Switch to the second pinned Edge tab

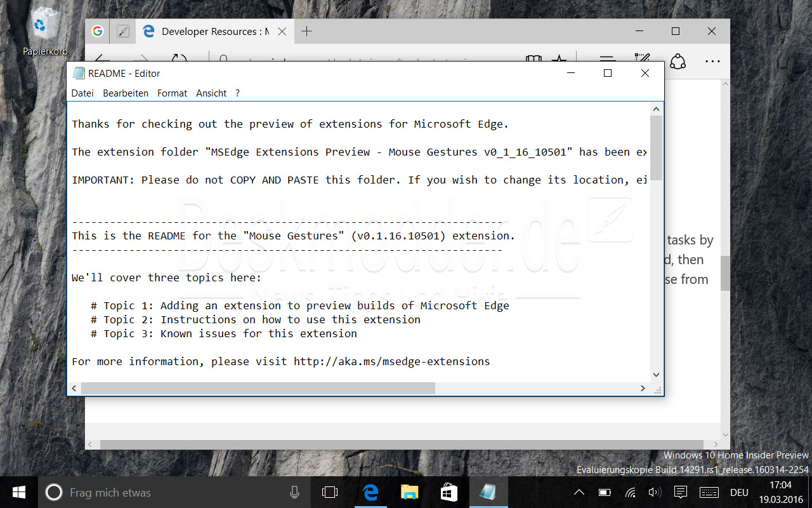pos(123,31)
